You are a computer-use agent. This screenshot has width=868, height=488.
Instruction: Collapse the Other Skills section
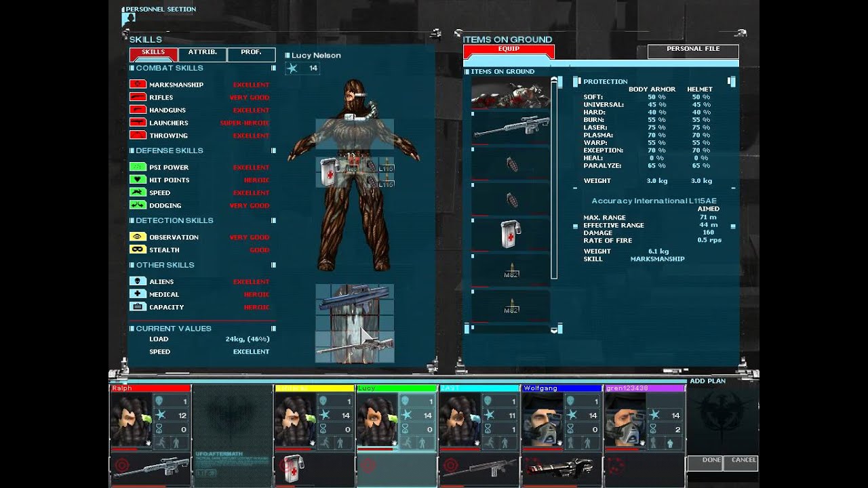point(273,265)
